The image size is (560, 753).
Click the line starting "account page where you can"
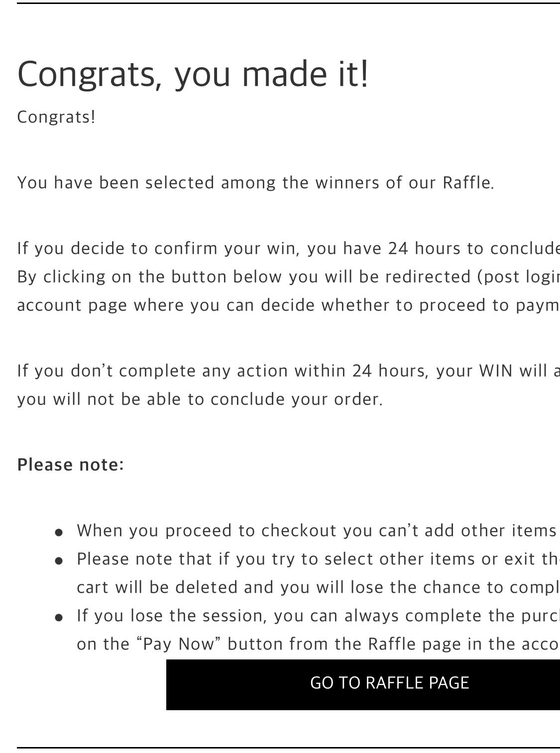pyautogui.click(x=288, y=305)
